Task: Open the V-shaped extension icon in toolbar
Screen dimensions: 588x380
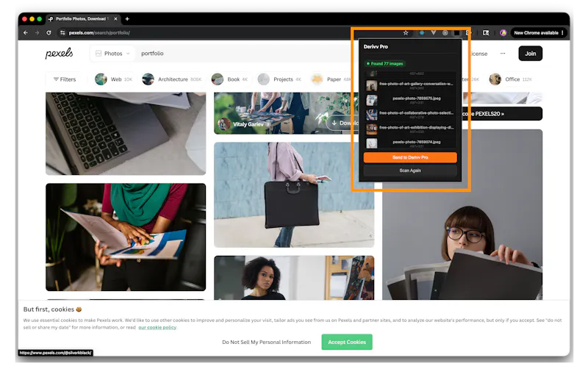Action: 434,32
